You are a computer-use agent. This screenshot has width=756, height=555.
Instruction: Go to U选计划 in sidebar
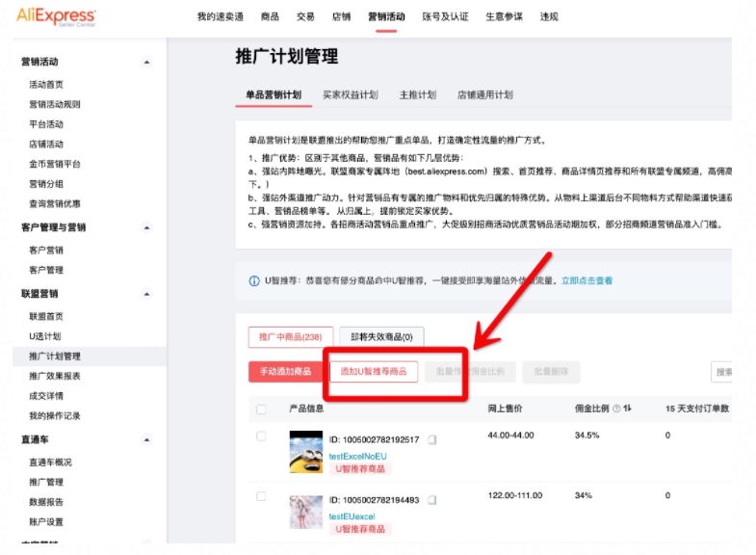click(45, 336)
